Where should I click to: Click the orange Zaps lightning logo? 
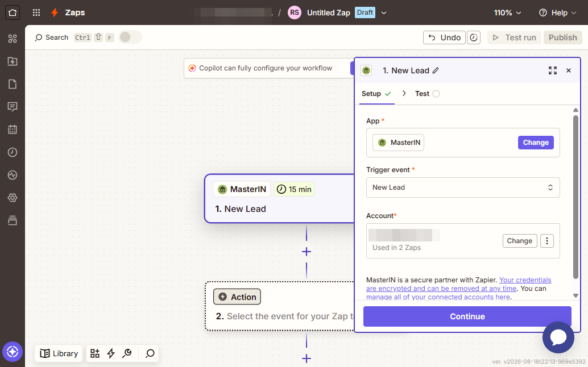(x=55, y=12)
